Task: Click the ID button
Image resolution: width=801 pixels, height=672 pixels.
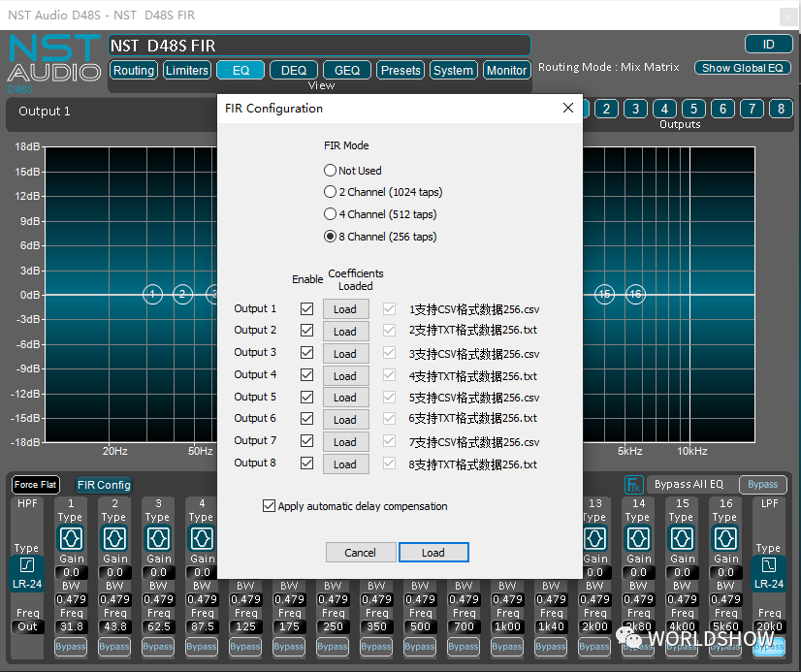Action: pos(769,45)
